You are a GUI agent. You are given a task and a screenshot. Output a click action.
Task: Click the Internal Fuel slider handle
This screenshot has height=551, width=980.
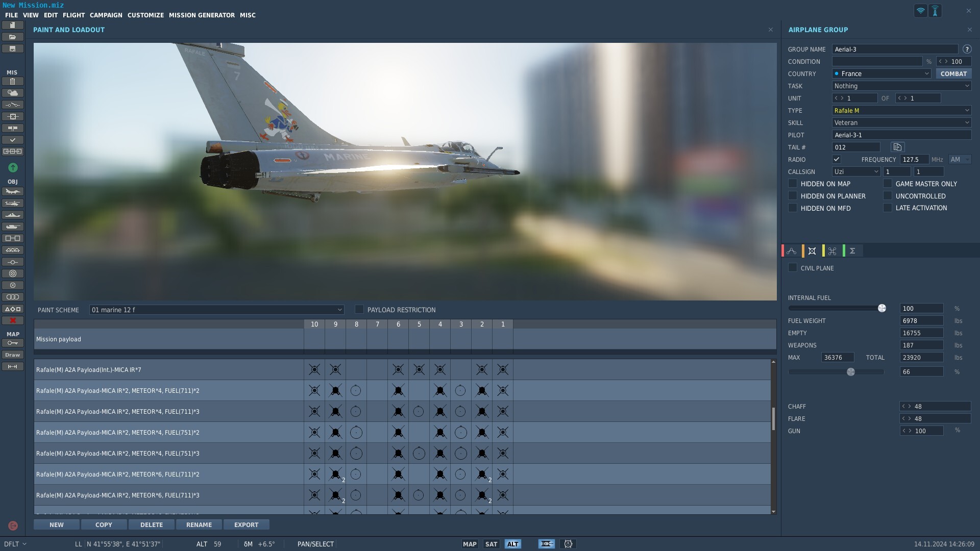click(x=881, y=308)
